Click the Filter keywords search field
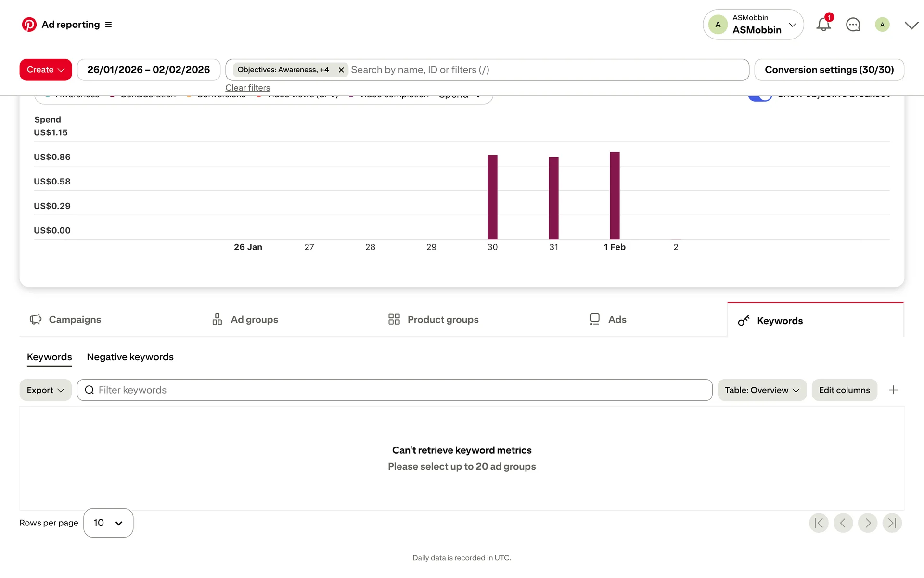 [395, 390]
